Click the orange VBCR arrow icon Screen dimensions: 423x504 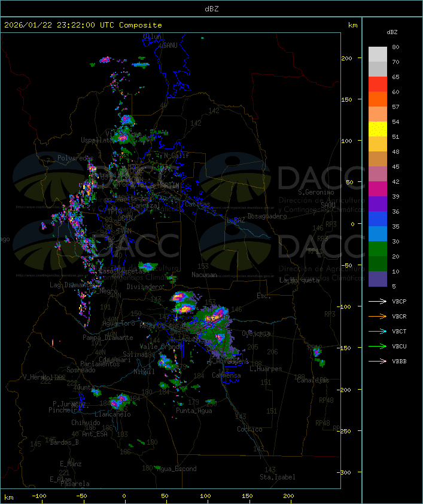(x=377, y=316)
